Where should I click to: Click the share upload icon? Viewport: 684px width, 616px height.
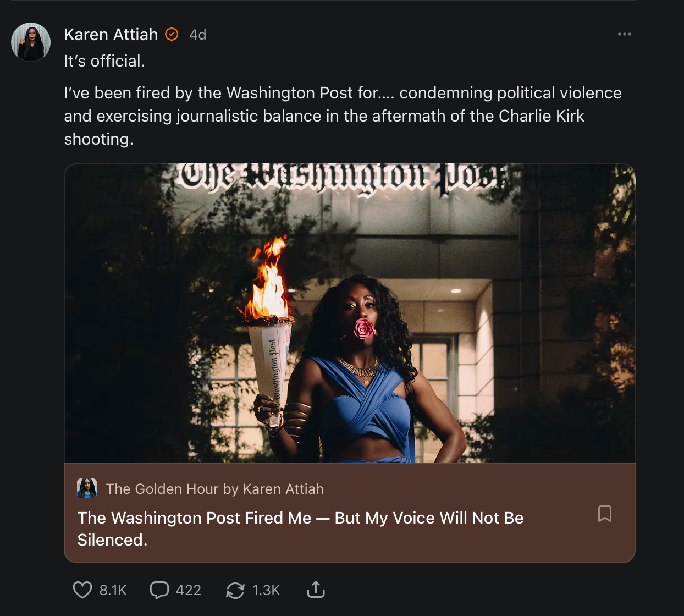[x=316, y=590]
